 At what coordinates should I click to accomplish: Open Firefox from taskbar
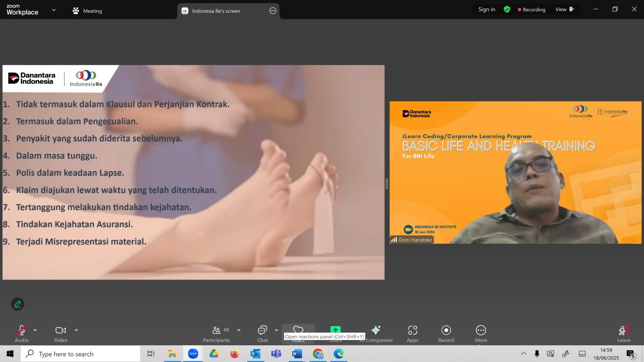[x=235, y=354]
